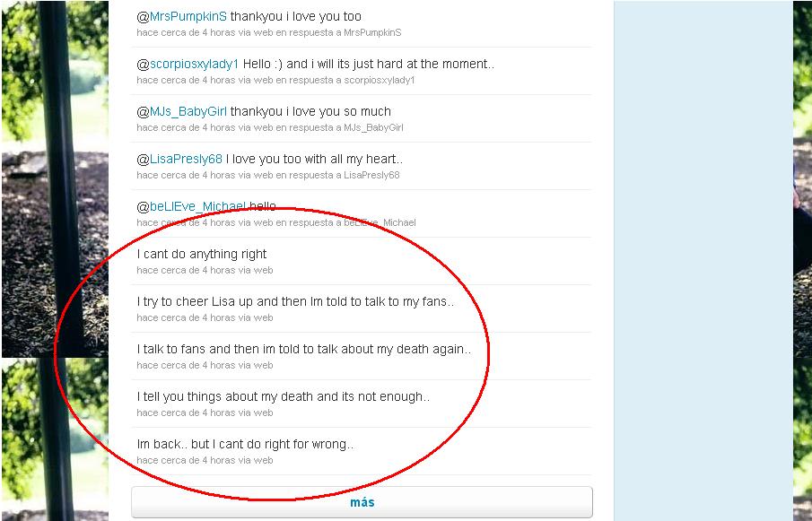Select the tweet 'I cant do anything right'
The image size is (812, 521).
pyautogui.click(x=202, y=254)
